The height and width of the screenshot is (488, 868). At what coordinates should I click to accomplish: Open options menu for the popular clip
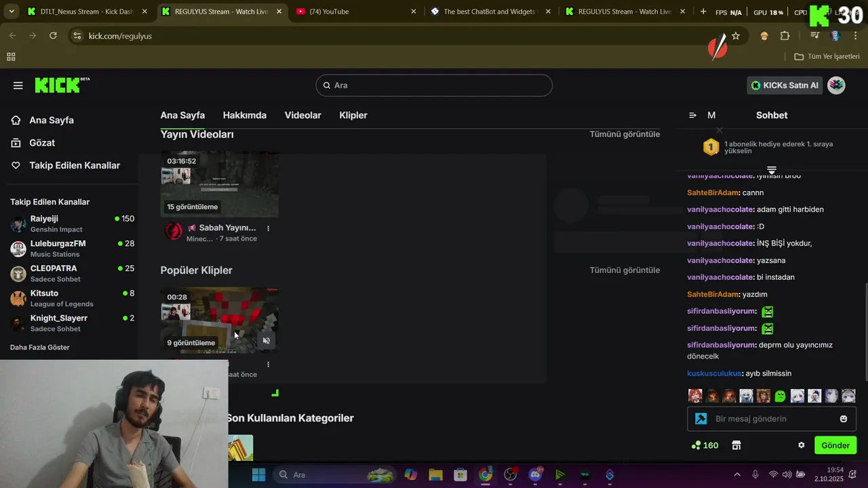click(x=268, y=364)
